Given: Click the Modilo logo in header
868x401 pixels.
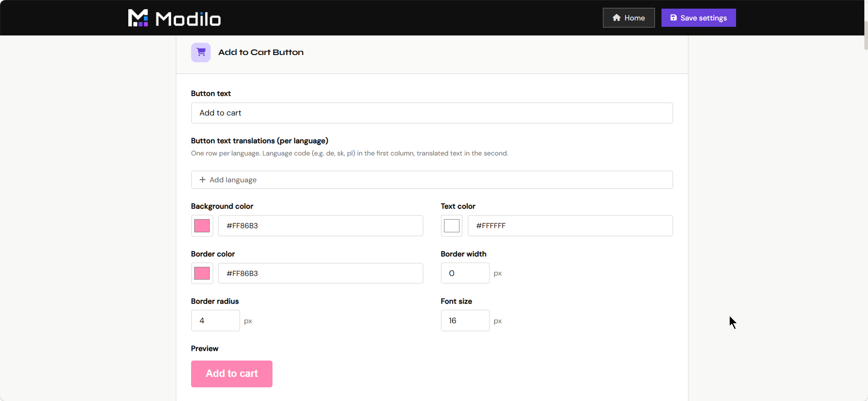Looking at the screenshot, I should 174,18.
